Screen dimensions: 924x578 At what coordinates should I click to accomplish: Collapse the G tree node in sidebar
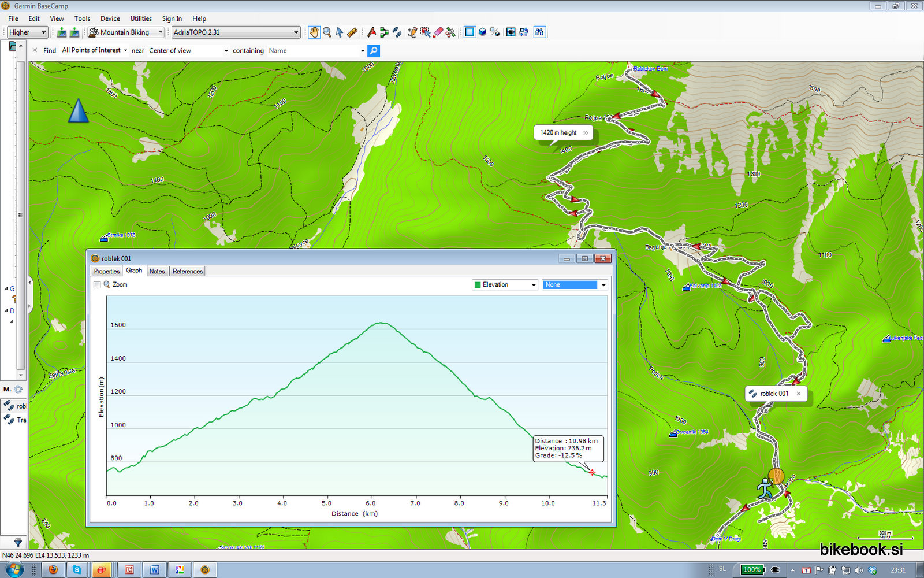point(6,289)
